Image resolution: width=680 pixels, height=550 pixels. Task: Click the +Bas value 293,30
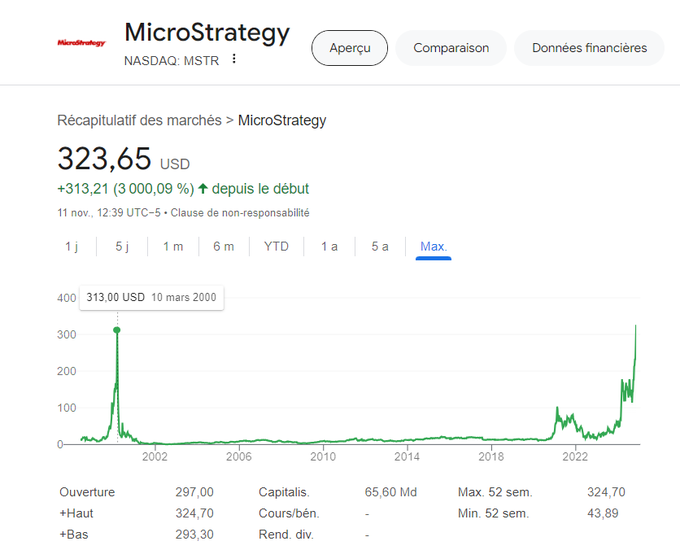pyautogui.click(x=194, y=534)
